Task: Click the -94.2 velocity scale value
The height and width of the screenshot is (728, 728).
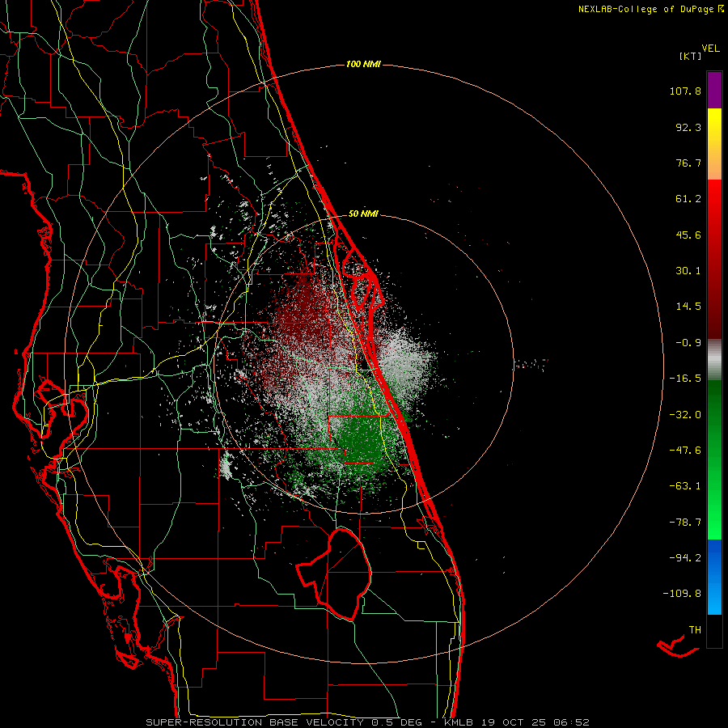Action: pos(685,557)
